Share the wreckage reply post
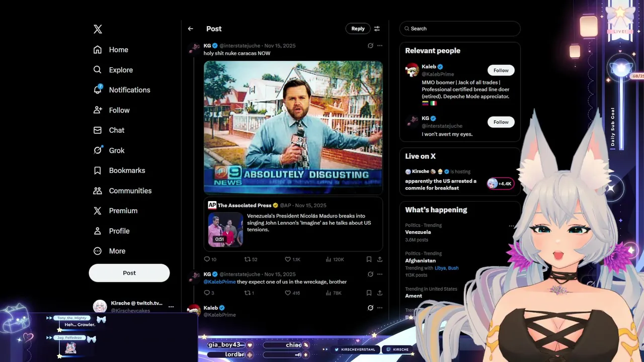Image resolution: width=644 pixels, height=362 pixels. [380, 293]
